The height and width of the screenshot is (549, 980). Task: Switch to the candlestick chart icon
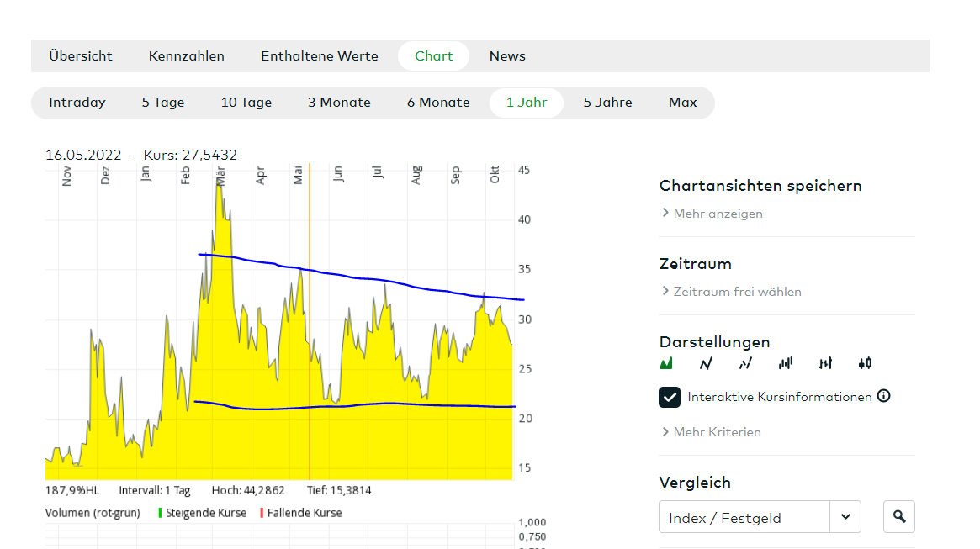pyautogui.click(x=865, y=363)
